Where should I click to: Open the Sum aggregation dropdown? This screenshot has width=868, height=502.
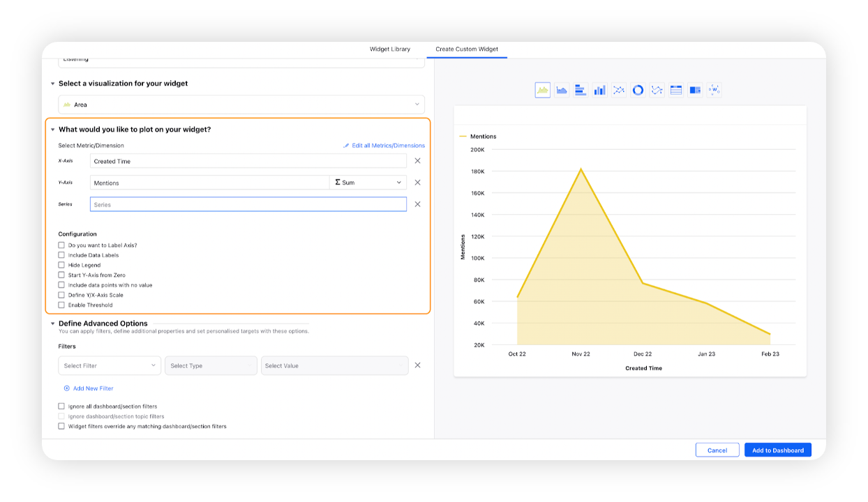tap(368, 183)
